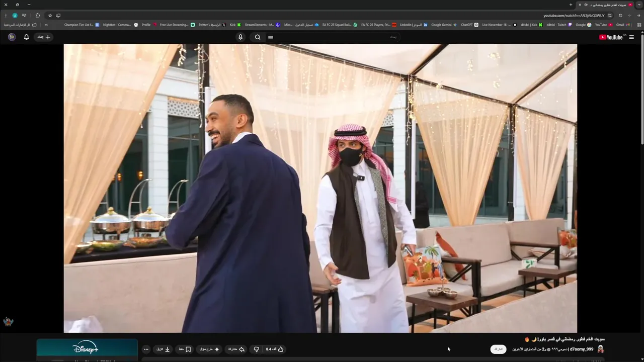644x362 pixels.
Task: Open the extensions puzzle icon
Action: pyautogui.click(x=37, y=16)
